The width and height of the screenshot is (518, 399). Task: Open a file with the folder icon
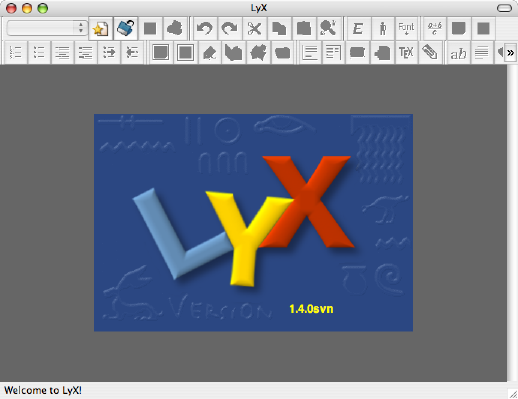point(125,28)
